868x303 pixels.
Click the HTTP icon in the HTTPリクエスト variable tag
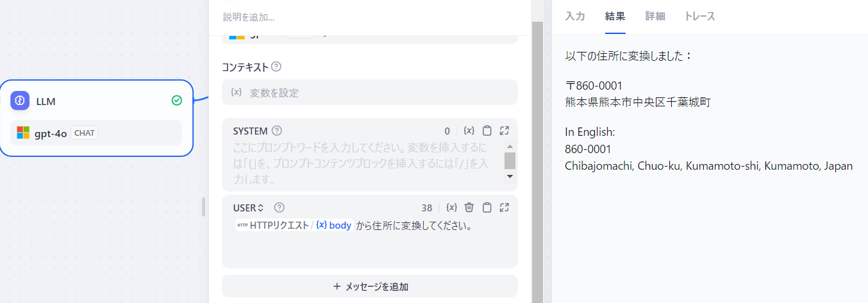pyautogui.click(x=242, y=225)
